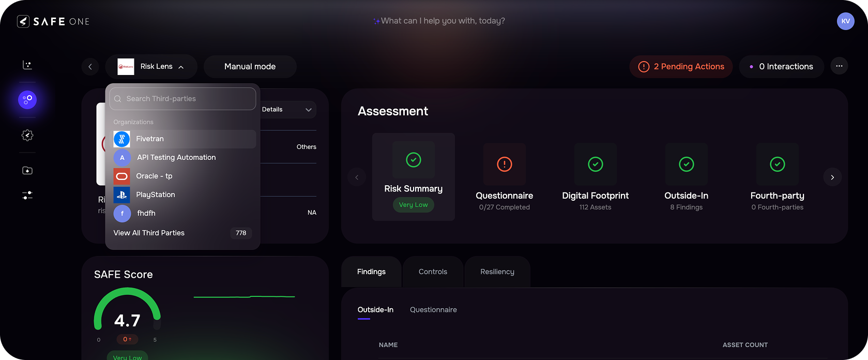Click the Very Low risk badge
The width and height of the screenshot is (868, 360).
click(x=414, y=205)
